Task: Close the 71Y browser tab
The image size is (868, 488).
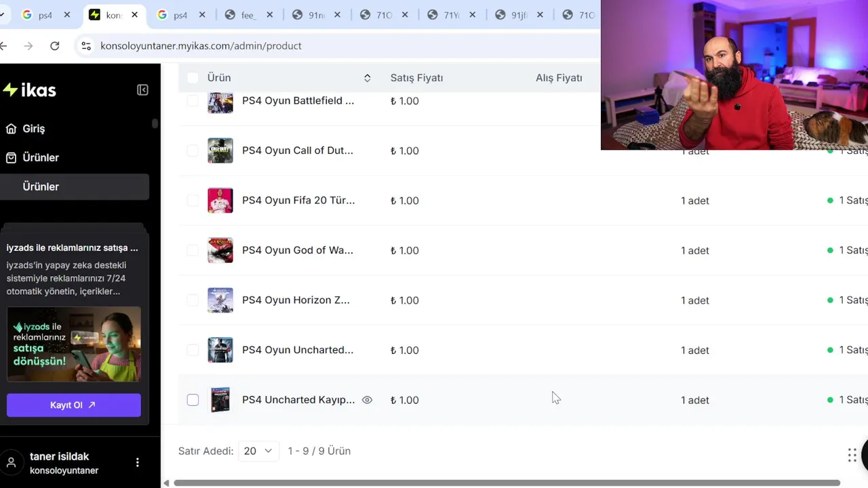Action: click(x=473, y=15)
